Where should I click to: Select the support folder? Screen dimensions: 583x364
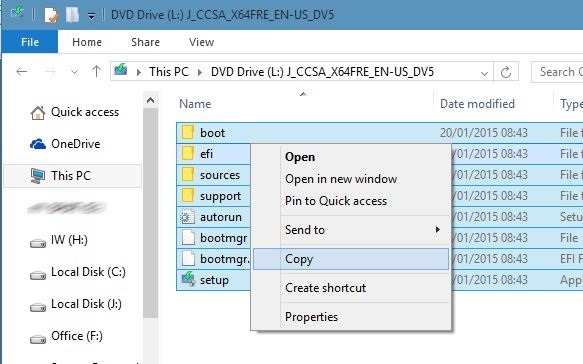pos(220,196)
